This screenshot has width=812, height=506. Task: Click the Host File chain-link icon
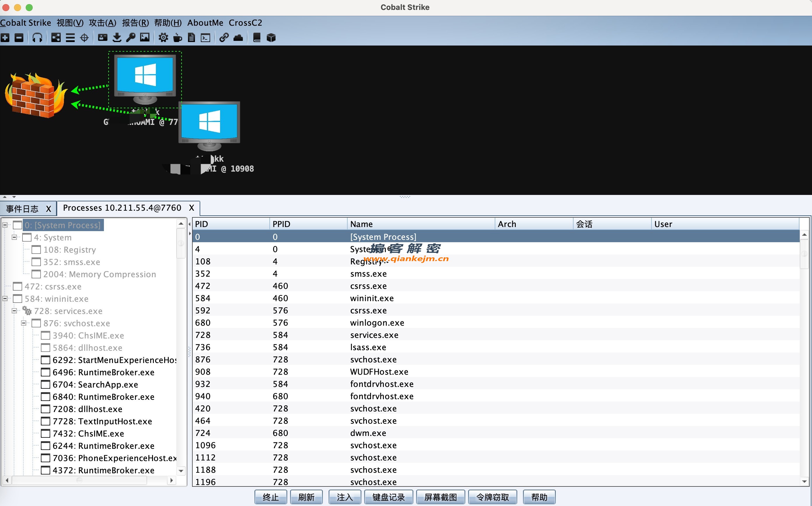[x=224, y=37]
